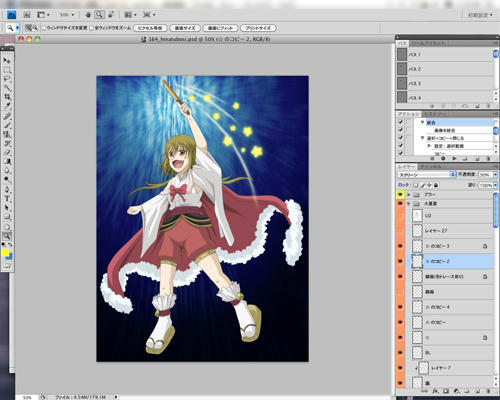Open the layer blend mode dropdown (スクリーン)
Image resolution: width=500 pixels, height=400 pixels.
click(x=427, y=174)
